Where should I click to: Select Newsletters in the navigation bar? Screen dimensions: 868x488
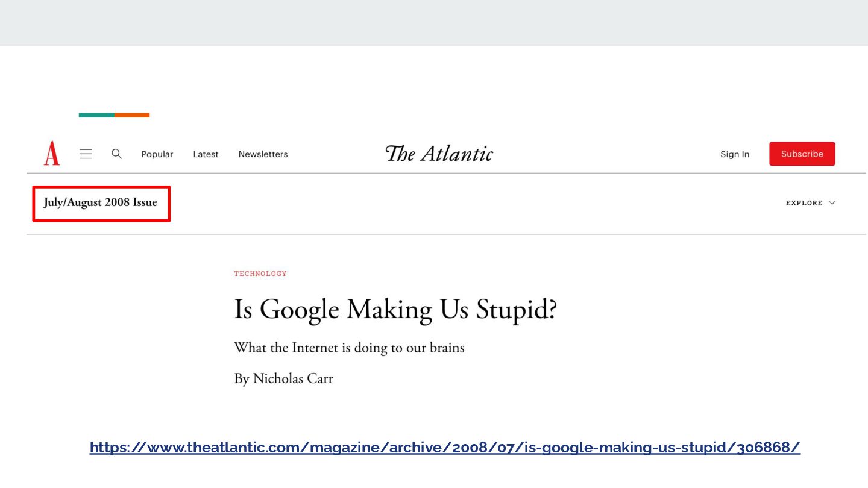click(x=263, y=154)
